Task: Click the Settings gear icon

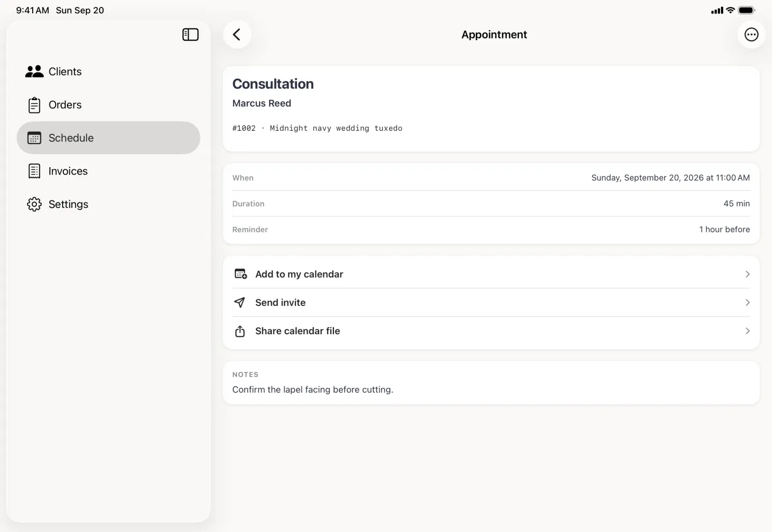Action: pyautogui.click(x=34, y=205)
